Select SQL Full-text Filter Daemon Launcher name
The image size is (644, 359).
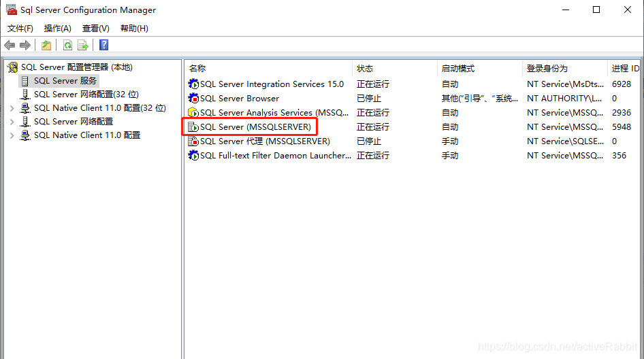(276, 156)
